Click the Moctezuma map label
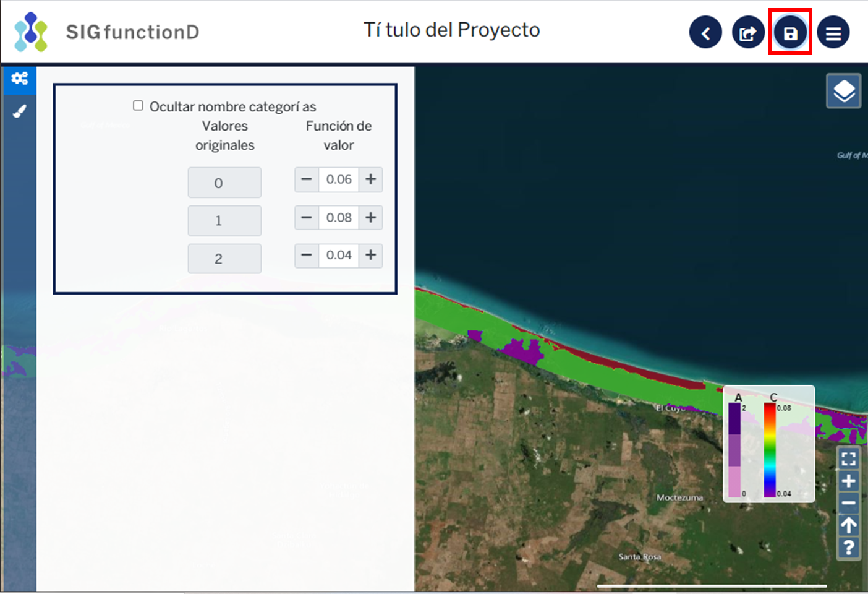This screenshot has width=868, height=594. pos(679,497)
